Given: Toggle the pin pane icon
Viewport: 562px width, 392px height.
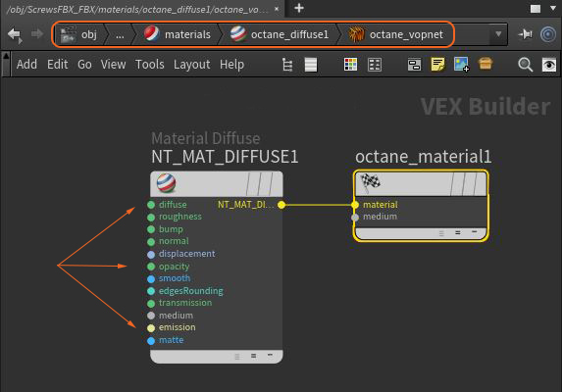Looking at the screenshot, I should (x=526, y=34).
